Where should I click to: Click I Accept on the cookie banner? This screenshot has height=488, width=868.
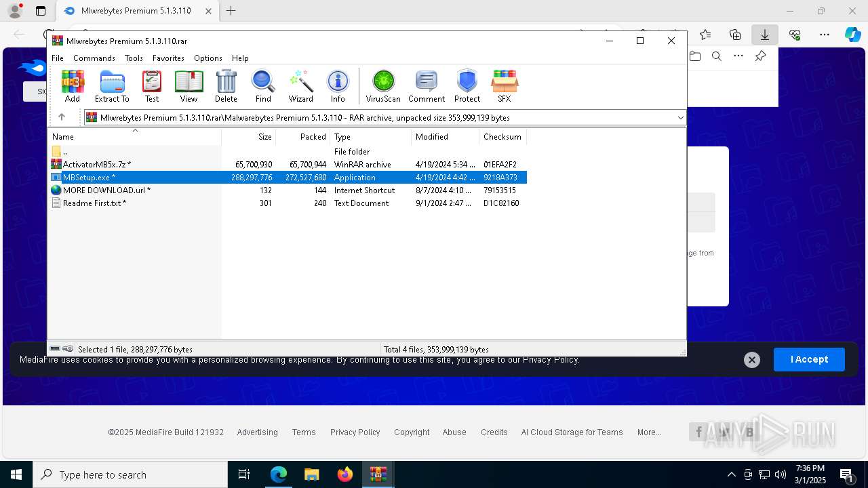click(x=809, y=359)
